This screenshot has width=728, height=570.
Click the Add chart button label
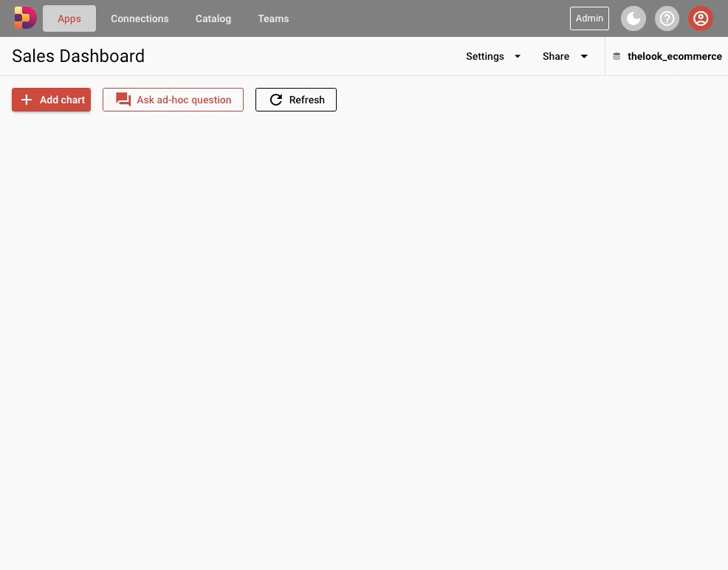63,100
